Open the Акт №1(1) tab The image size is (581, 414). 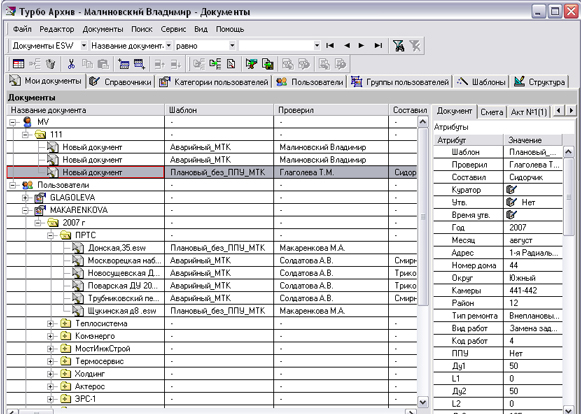[528, 112]
